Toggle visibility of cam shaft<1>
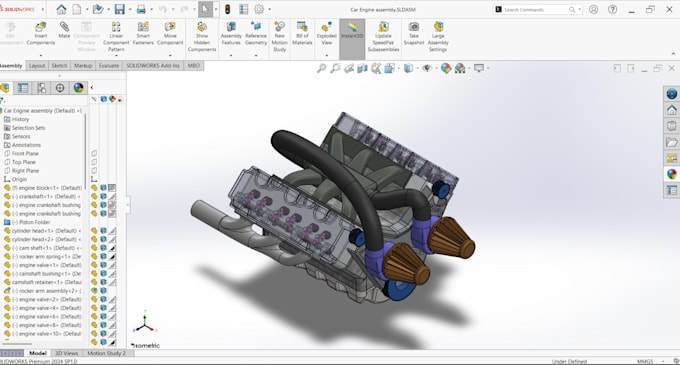This screenshot has width=680, height=365. (x=94, y=248)
